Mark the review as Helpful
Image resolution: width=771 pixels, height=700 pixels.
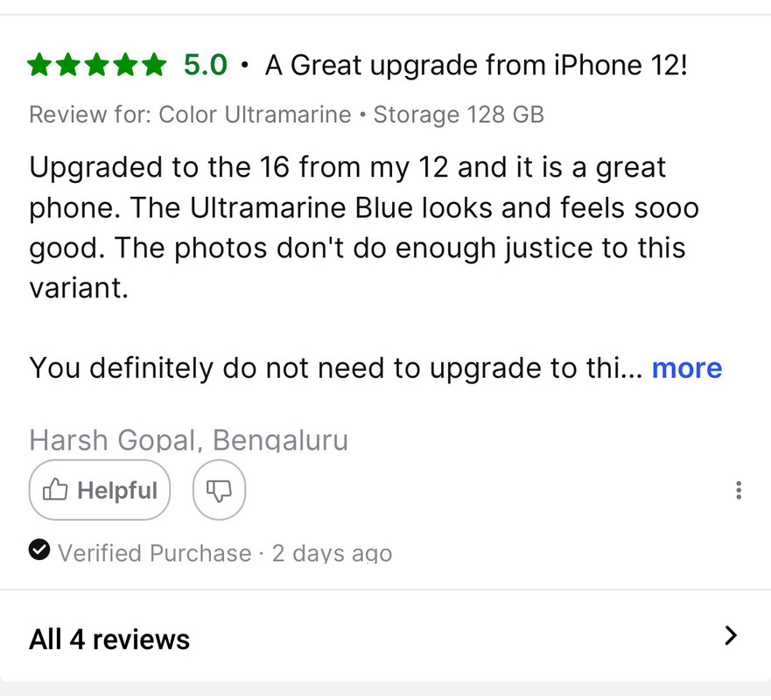pyautogui.click(x=100, y=490)
